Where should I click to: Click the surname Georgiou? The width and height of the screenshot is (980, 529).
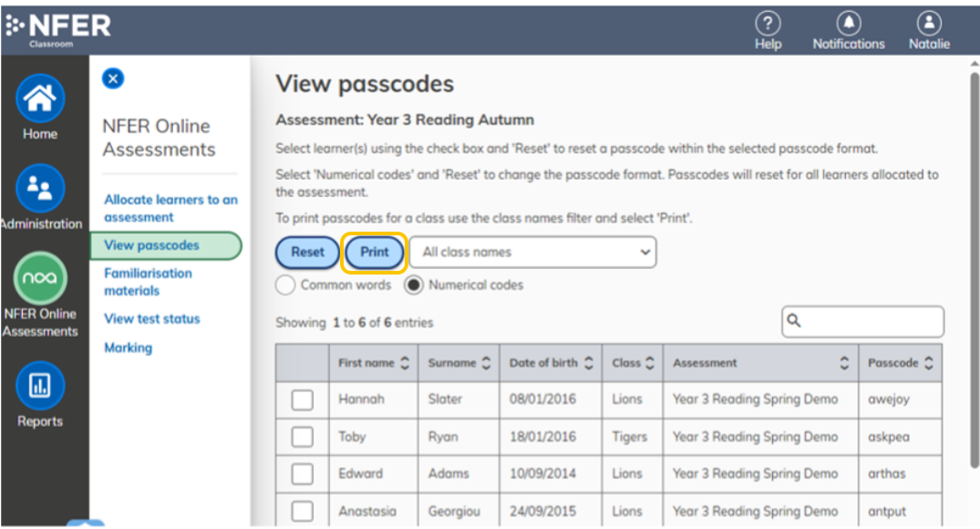coord(454,512)
